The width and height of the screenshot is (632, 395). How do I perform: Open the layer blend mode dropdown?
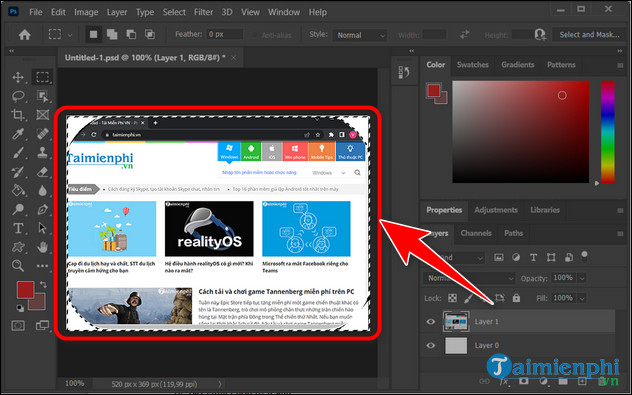[x=469, y=278]
